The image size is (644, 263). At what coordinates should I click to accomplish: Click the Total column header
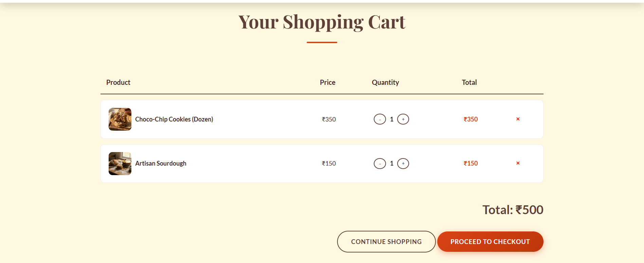(469, 82)
